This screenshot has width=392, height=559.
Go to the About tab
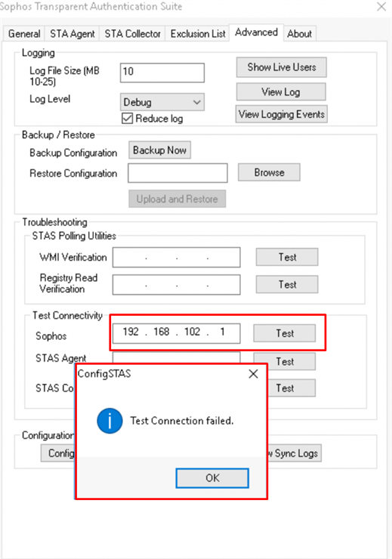click(x=299, y=34)
